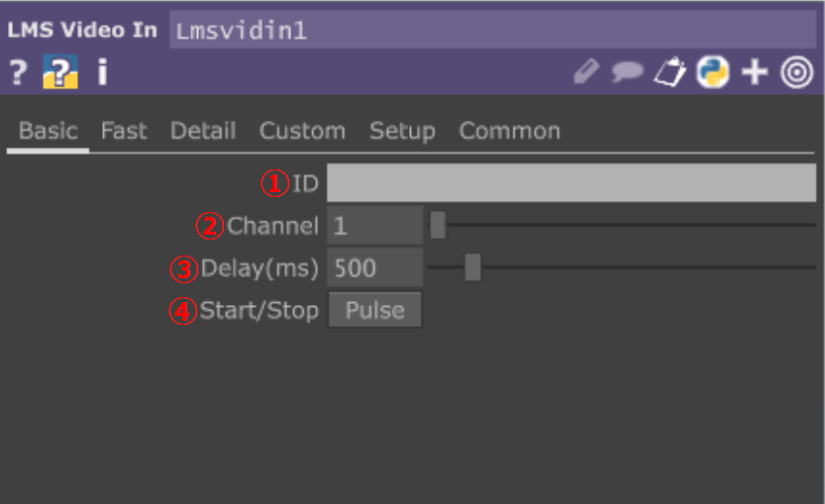The height and width of the screenshot is (504, 825).
Task: Click the operator name field Lmsvidin1
Action: click(x=492, y=31)
